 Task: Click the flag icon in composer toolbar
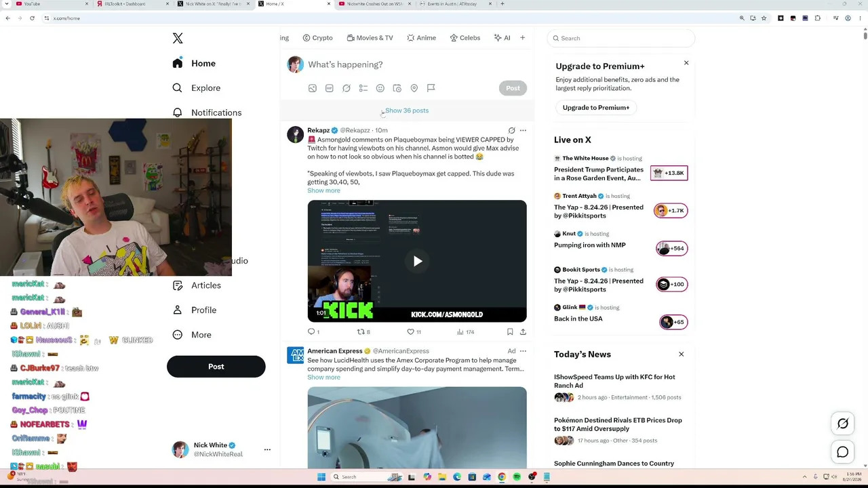click(x=431, y=88)
